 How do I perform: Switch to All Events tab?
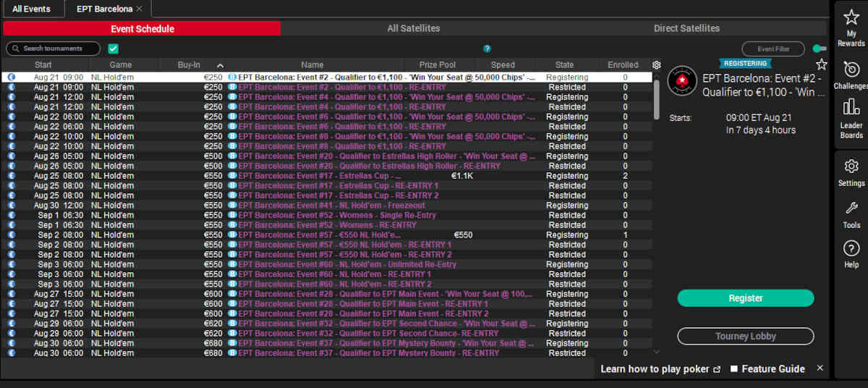click(x=31, y=9)
